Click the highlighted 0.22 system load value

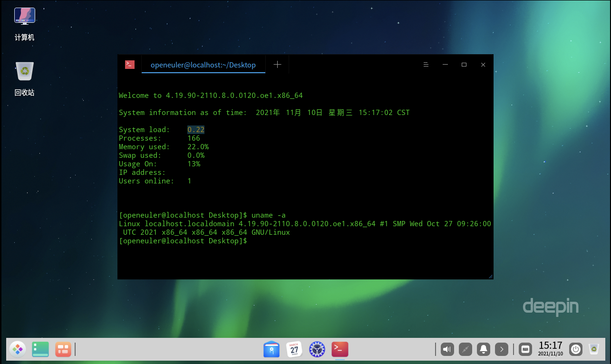(x=196, y=129)
